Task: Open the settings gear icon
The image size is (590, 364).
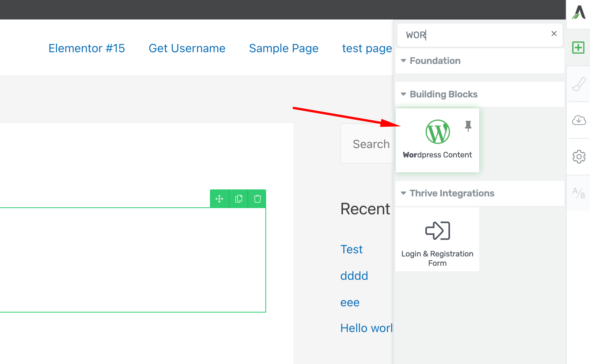Action: tap(579, 157)
